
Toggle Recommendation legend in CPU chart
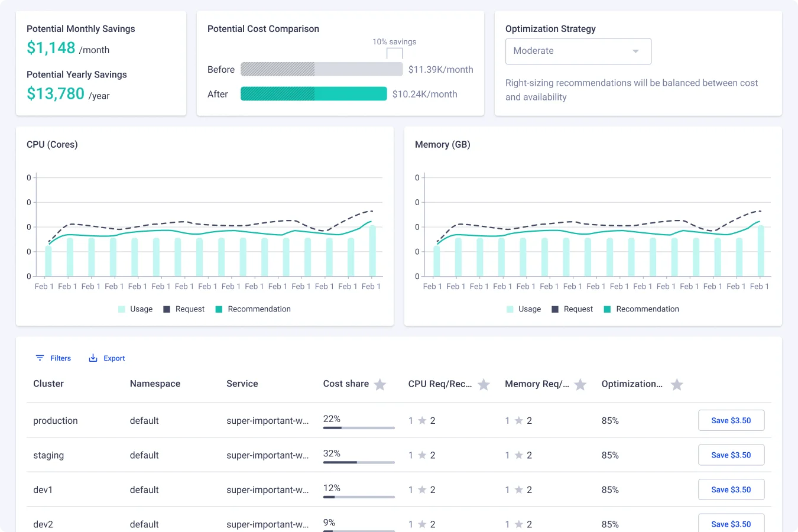tap(253, 309)
